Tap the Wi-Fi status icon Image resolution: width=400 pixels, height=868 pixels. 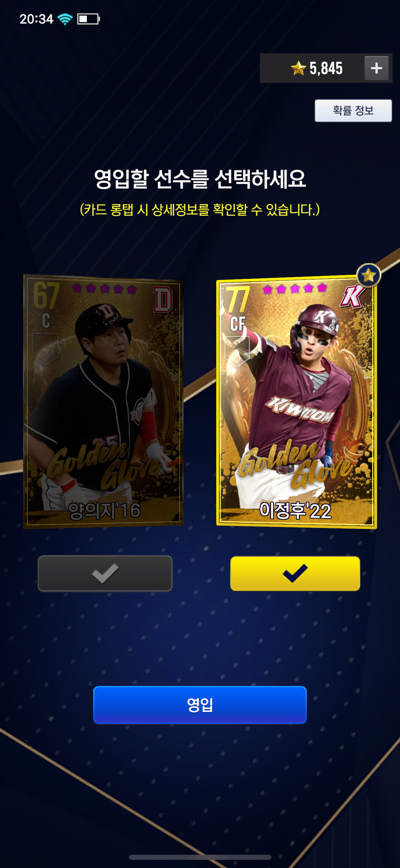[x=65, y=19]
